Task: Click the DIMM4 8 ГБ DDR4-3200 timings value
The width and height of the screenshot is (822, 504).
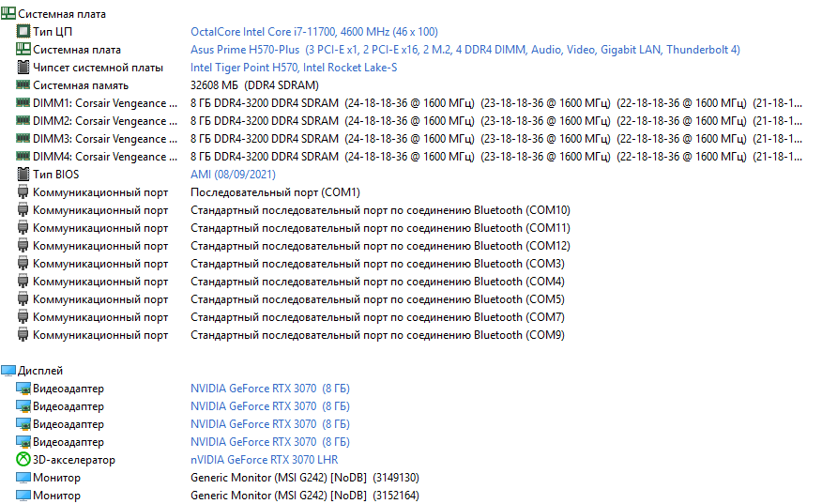Action: [496, 157]
